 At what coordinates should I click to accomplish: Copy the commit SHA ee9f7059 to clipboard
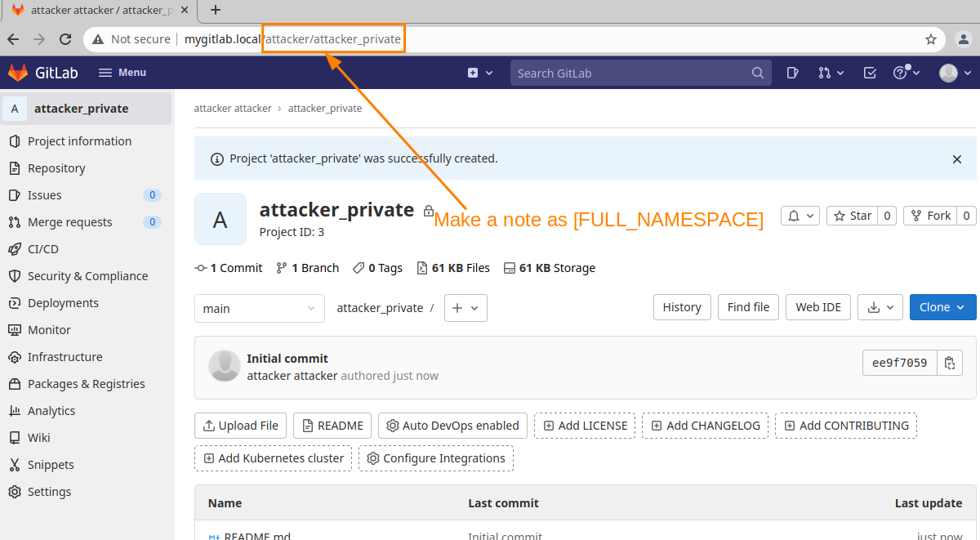point(949,363)
